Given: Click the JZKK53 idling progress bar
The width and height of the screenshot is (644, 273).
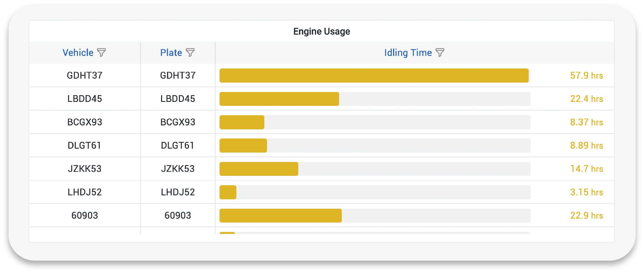Looking at the screenshot, I should [x=375, y=169].
